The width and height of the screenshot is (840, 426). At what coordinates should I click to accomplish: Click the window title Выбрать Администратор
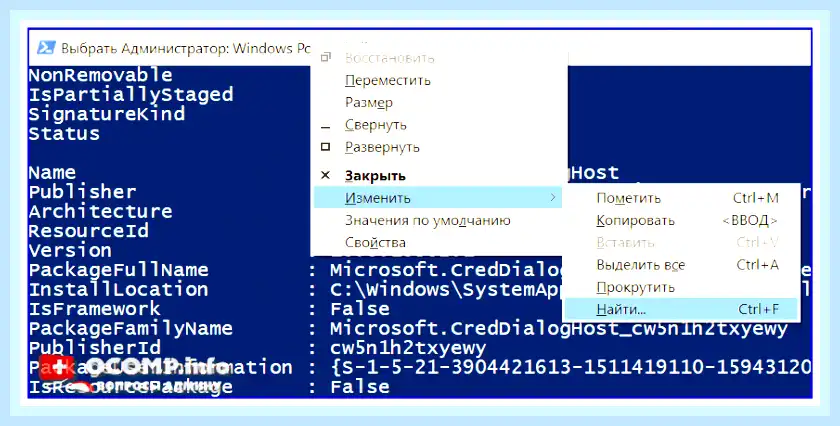click(185, 48)
